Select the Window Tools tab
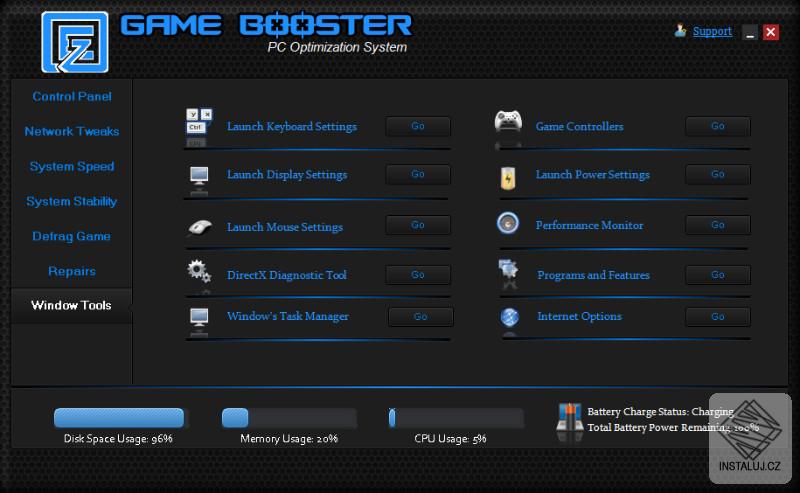This screenshot has height=493, width=800. (71, 305)
